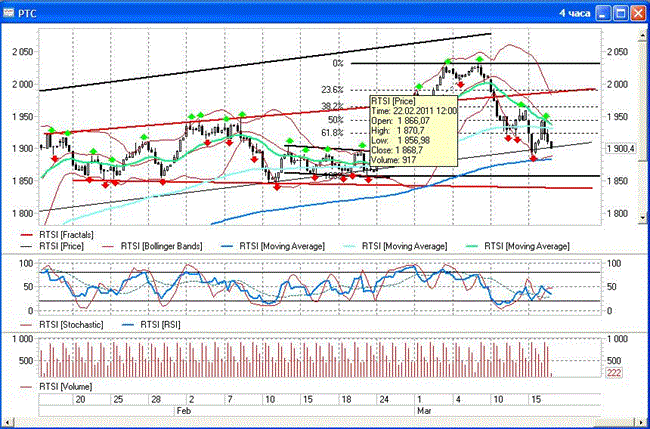Click left price axis label 2 050
This screenshot has height=429, width=650.
(23, 52)
